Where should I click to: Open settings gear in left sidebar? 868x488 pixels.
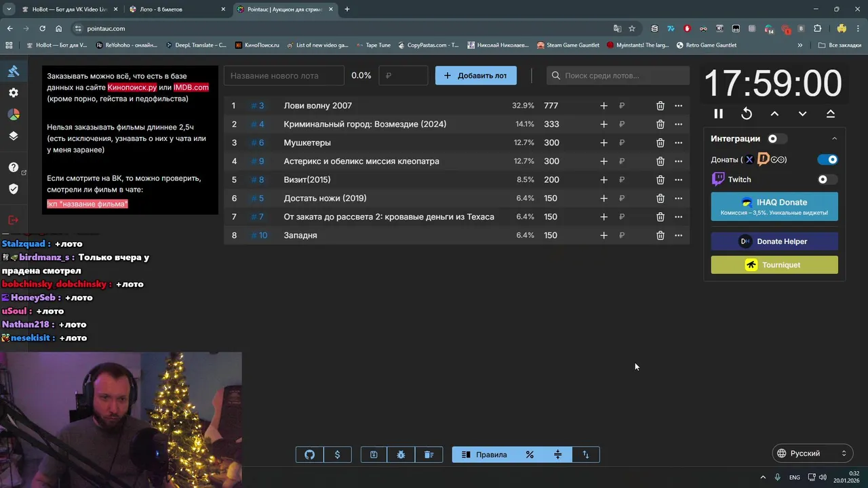tap(14, 93)
